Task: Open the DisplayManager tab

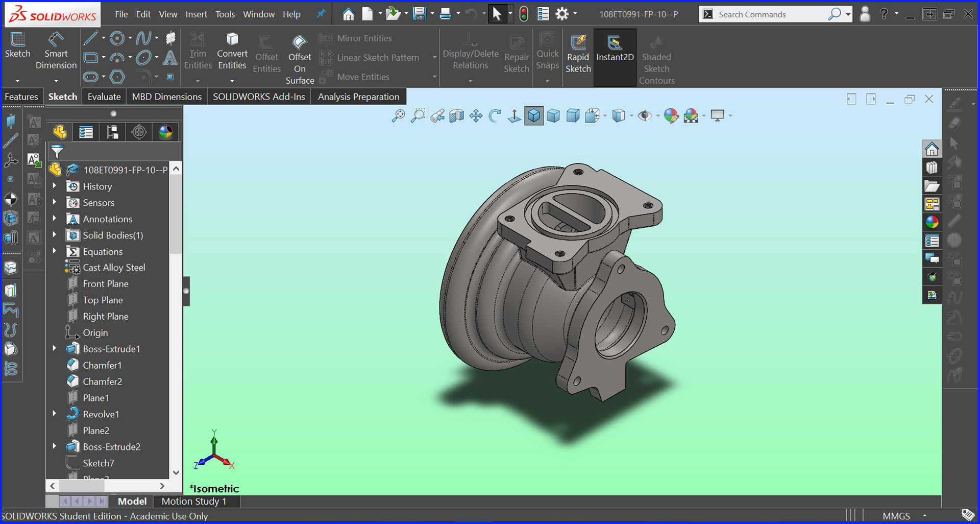Action: pyautogui.click(x=166, y=132)
